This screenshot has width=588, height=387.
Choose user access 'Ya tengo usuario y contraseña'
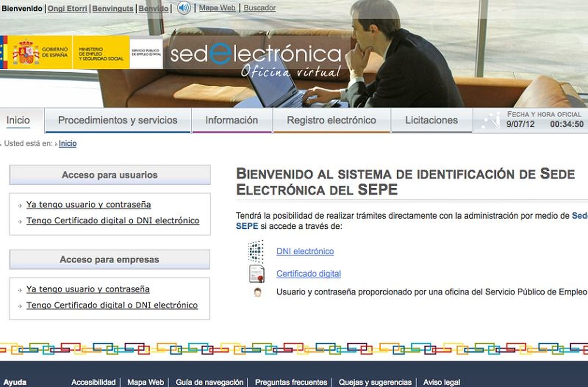tap(89, 205)
